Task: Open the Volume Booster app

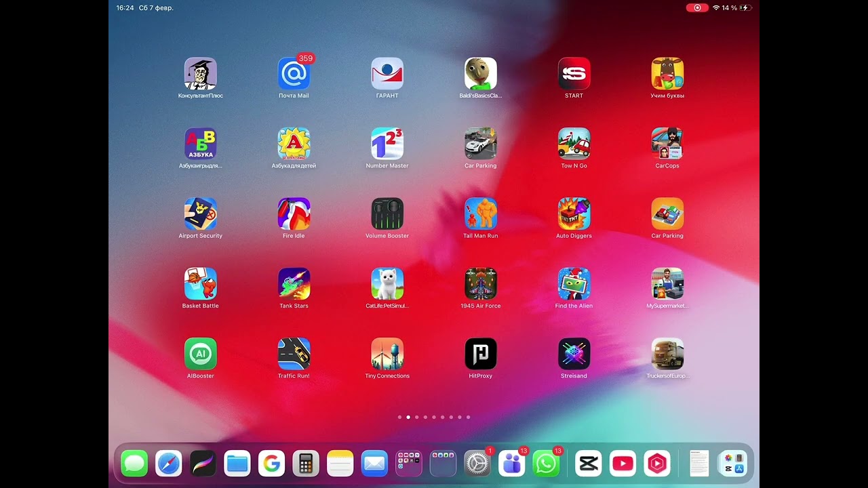Action: click(387, 213)
